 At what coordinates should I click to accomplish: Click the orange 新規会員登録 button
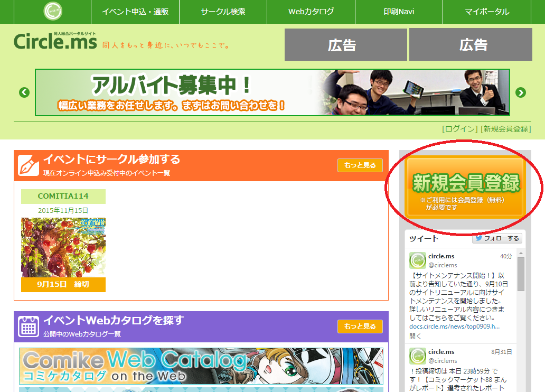[465, 188]
